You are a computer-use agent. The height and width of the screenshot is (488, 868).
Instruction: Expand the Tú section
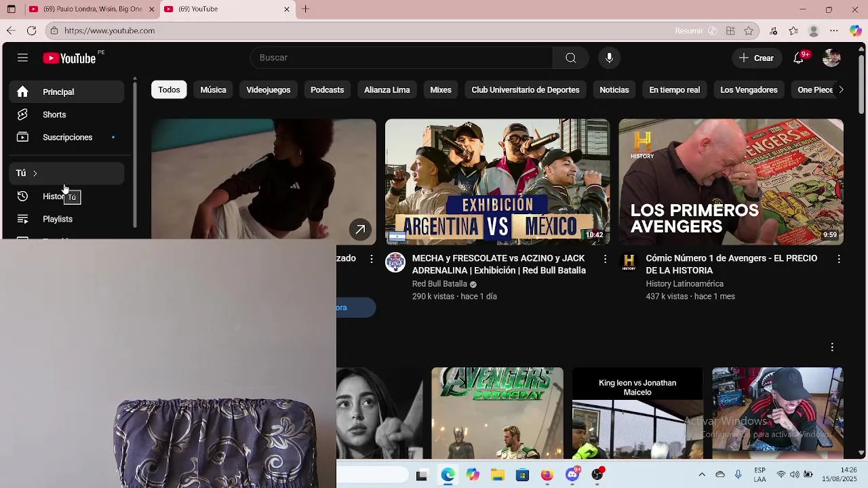[x=66, y=174]
